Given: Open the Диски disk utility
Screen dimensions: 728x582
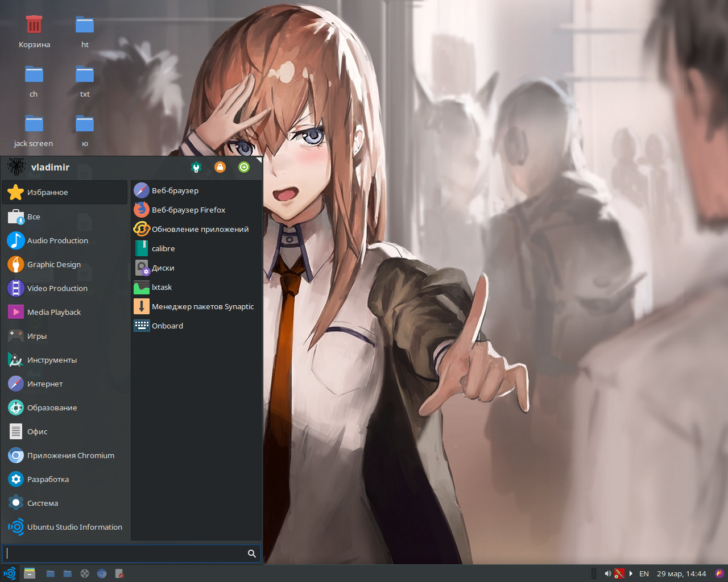Looking at the screenshot, I should point(197,268).
